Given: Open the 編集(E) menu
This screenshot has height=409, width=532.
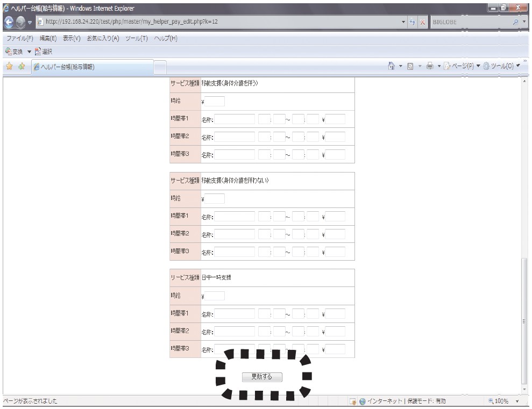Looking at the screenshot, I should point(48,38).
